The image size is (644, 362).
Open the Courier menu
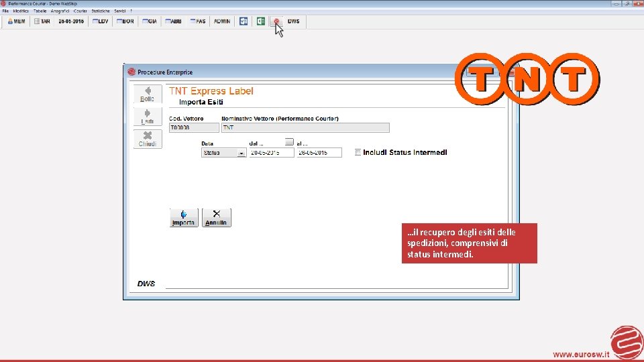click(x=80, y=11)
